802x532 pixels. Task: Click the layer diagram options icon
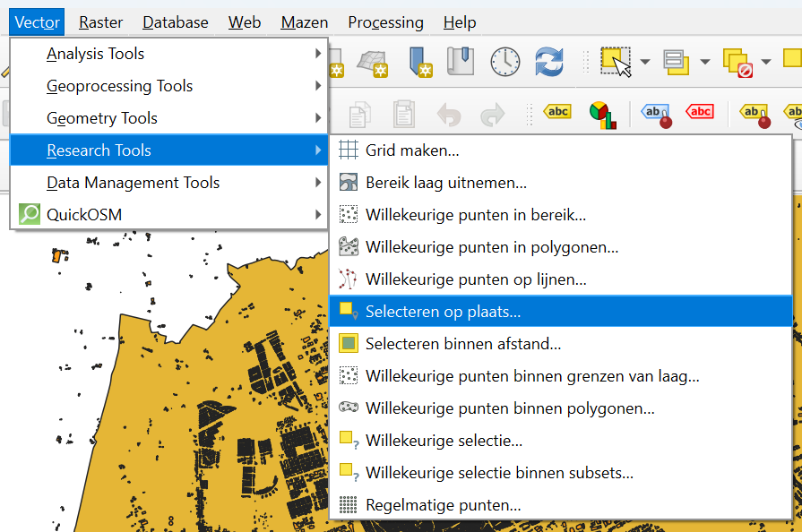pyautogui.click(x=602, y=113)
